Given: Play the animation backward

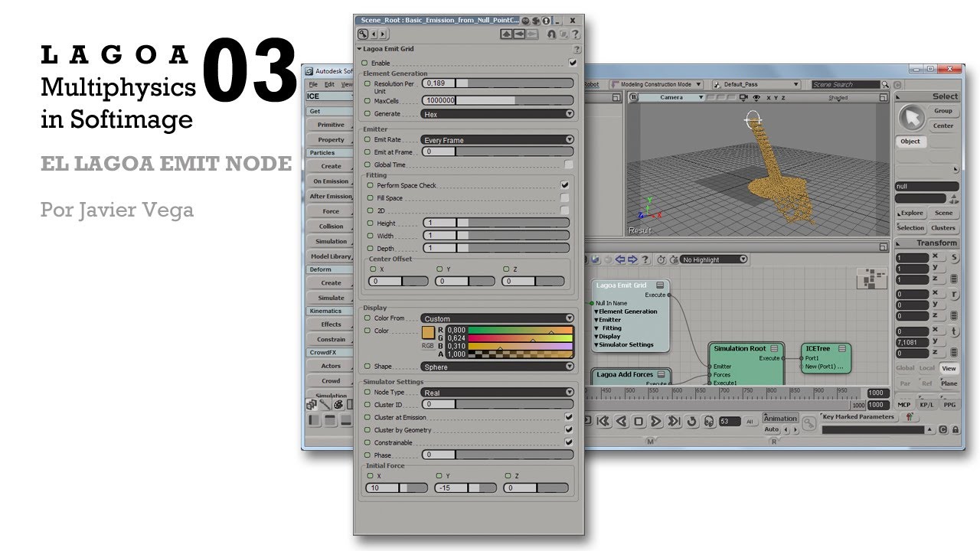Looking at the screenshot, I should click(621, 421).
